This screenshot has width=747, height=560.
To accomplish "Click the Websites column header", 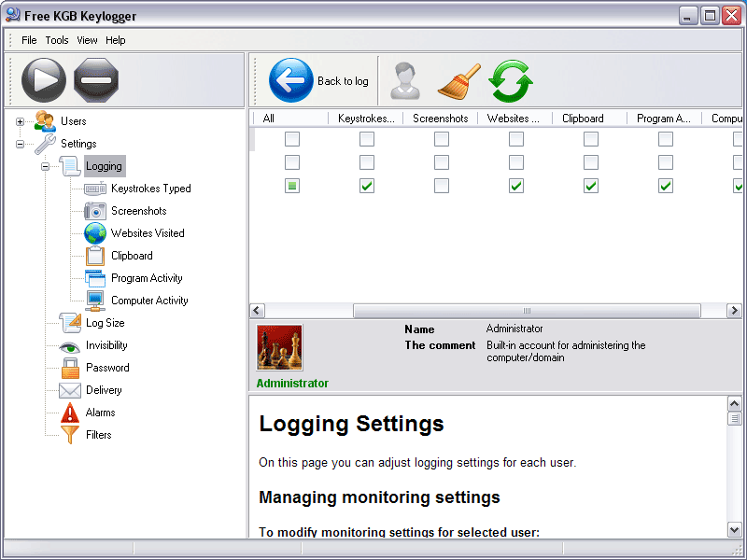I will (515, 119).
